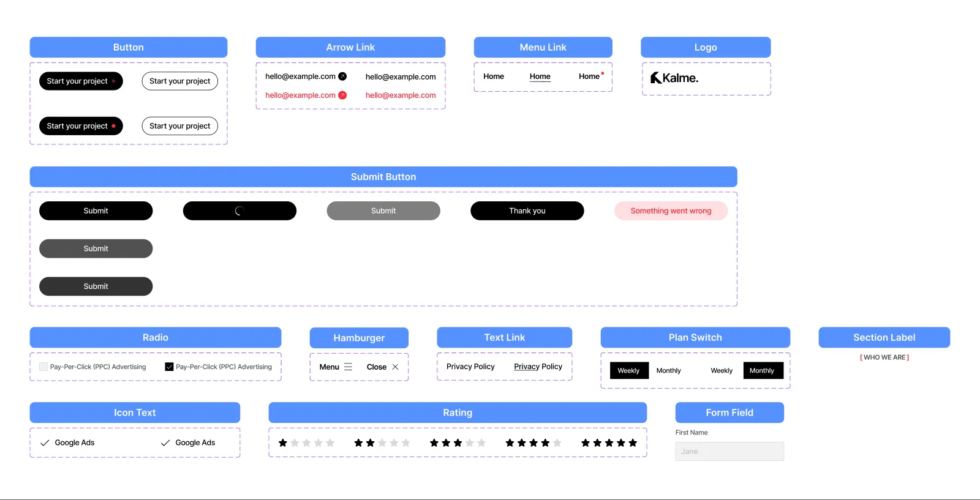
Task: Open the underlined Privacy Policy link
Action: point(538,367)
